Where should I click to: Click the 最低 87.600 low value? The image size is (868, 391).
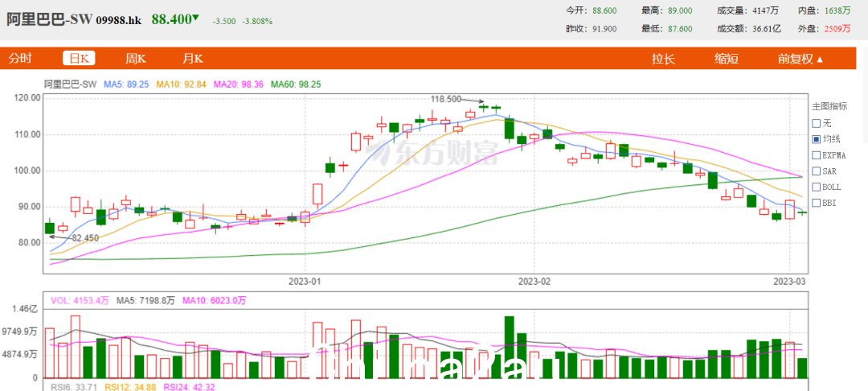[681, 29]
